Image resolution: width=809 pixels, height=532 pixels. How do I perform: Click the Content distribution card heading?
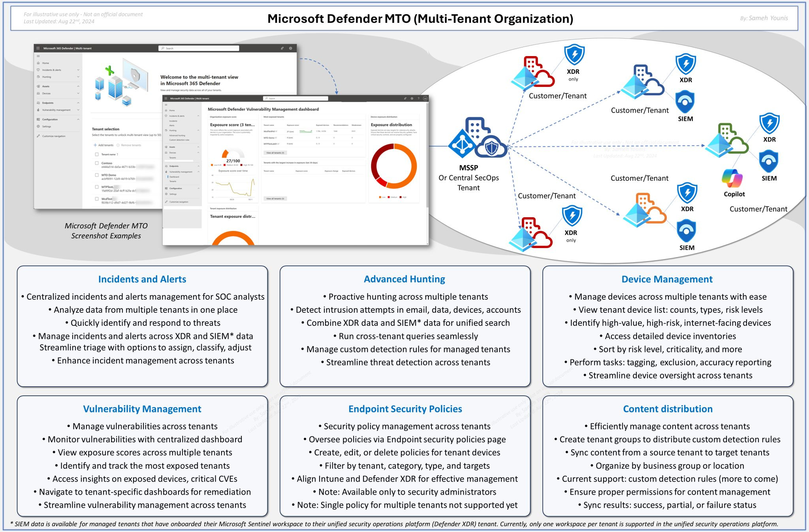tap(668, 409)
